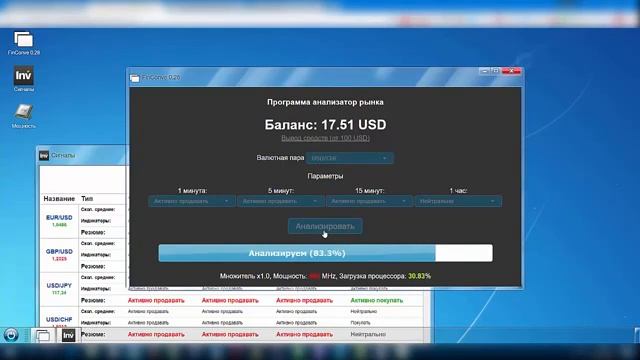Viewport: 640px width, 360px height.
Task: Open the 15 минут parameter dropdown
Action: coord(369,201)
